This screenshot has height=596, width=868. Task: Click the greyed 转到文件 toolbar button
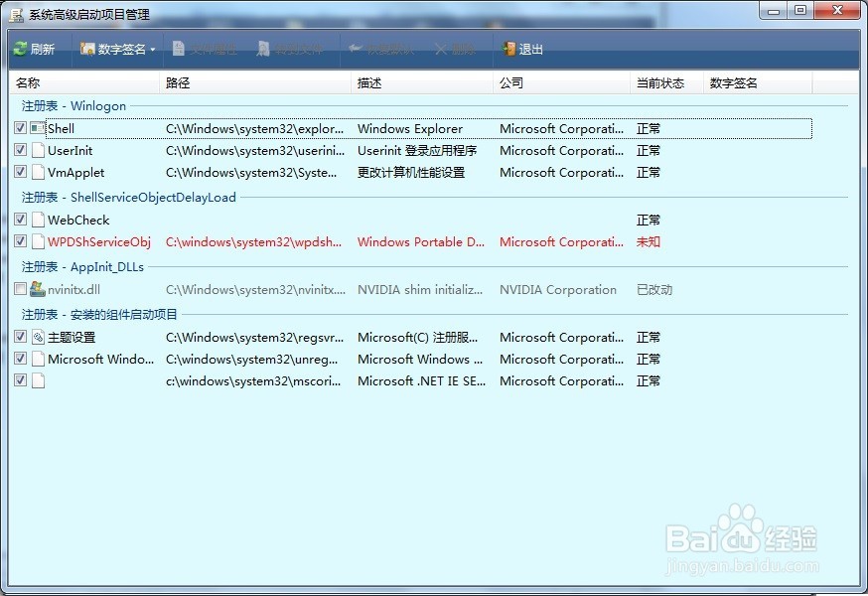(290, 50)
